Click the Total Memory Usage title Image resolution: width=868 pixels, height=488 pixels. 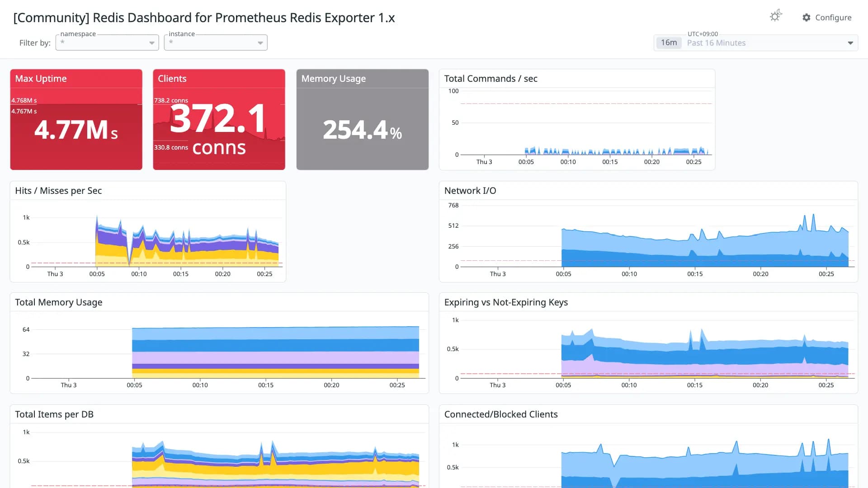59,302
